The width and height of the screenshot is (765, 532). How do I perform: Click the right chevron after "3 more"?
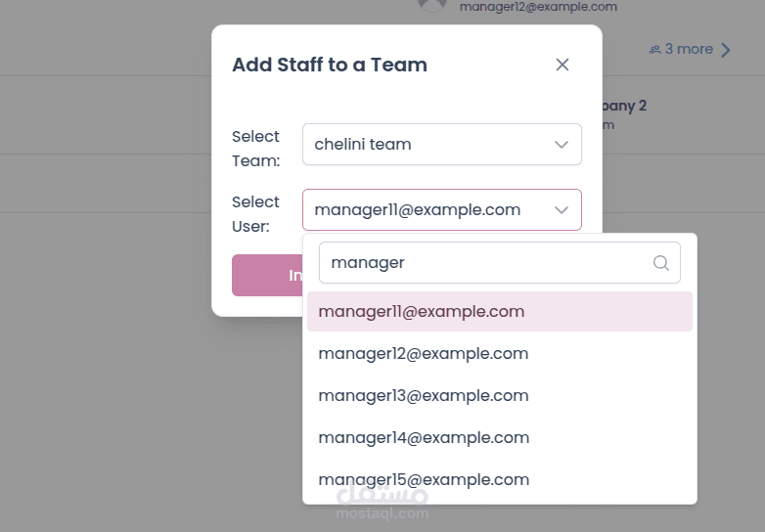[x=726, y=50]
